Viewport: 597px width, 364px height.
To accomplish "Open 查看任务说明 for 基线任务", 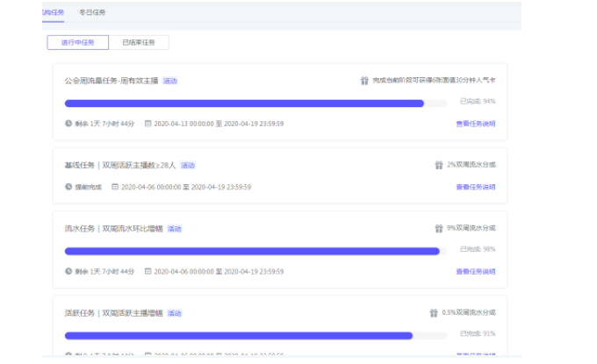I will tap(475, 187).
